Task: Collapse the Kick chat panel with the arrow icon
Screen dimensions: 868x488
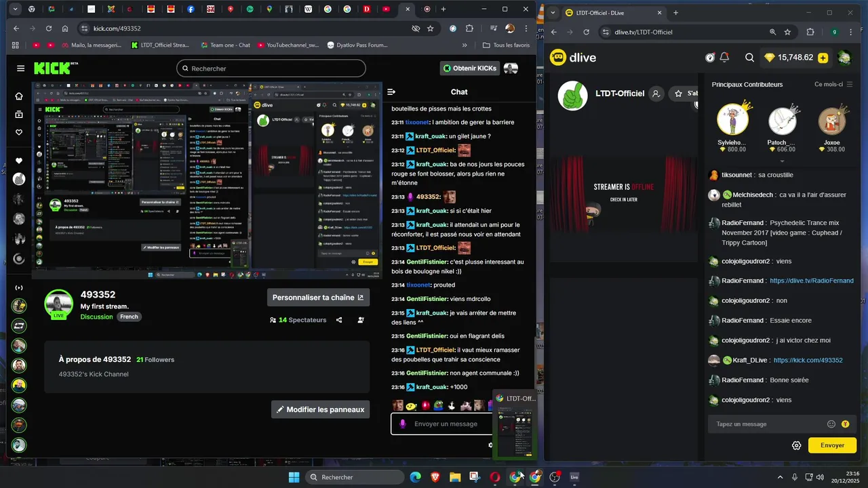Action: tap(391, 92)
